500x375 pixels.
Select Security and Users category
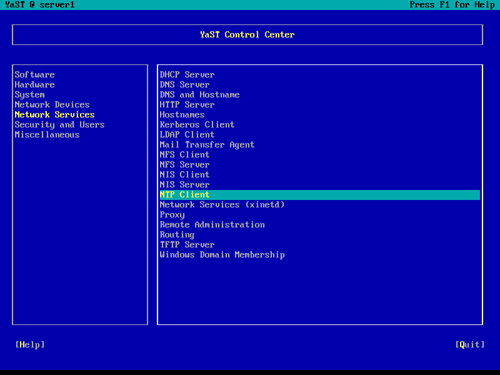click(x=60, y=125)
